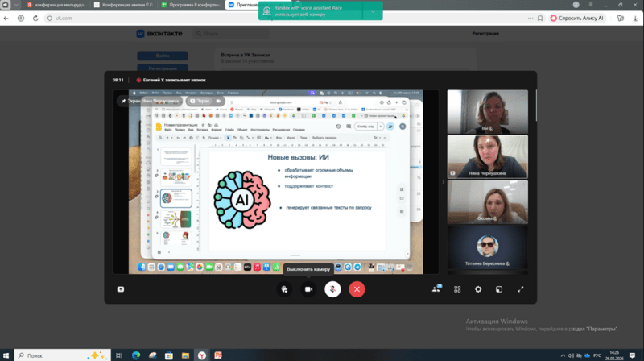Switch to the "Программа 8 конференции" browser tab
The width and height of the screenshot is (644, 361).
190,5
